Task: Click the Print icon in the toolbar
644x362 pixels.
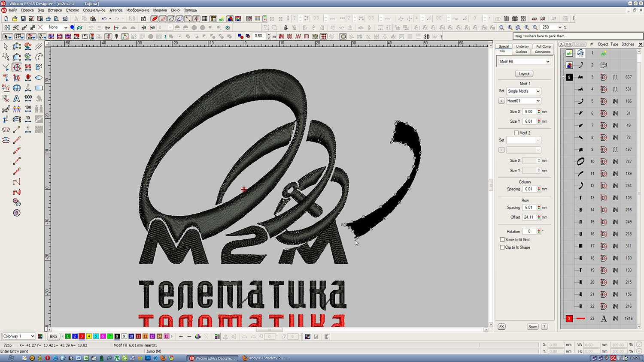Action: pyautogui.click(x=48, y=19)
